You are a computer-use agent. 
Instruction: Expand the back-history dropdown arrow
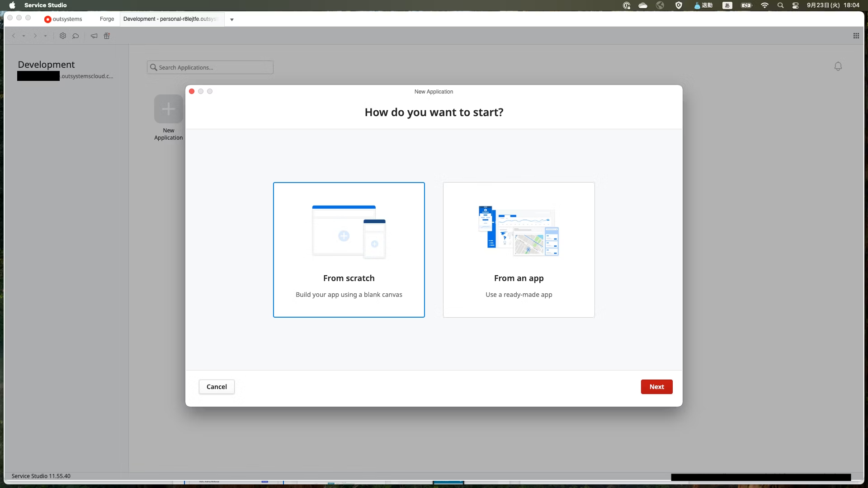(24, 36)
